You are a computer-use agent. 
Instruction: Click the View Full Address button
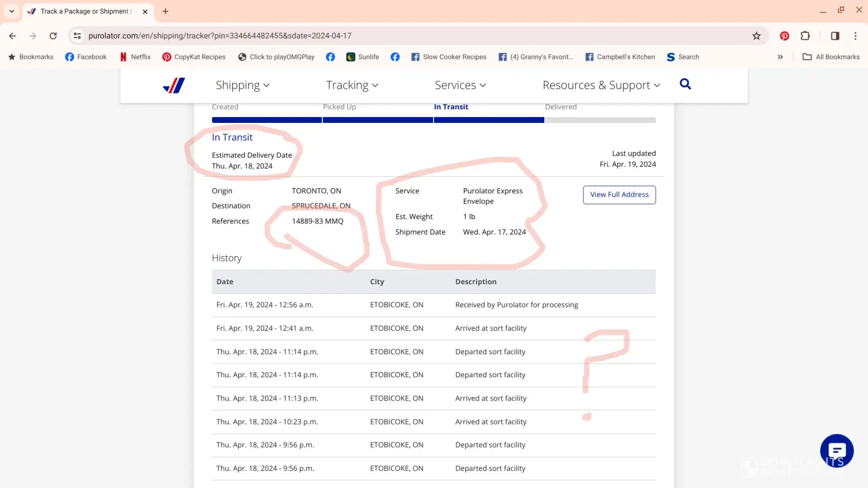[x=619, y=195]
